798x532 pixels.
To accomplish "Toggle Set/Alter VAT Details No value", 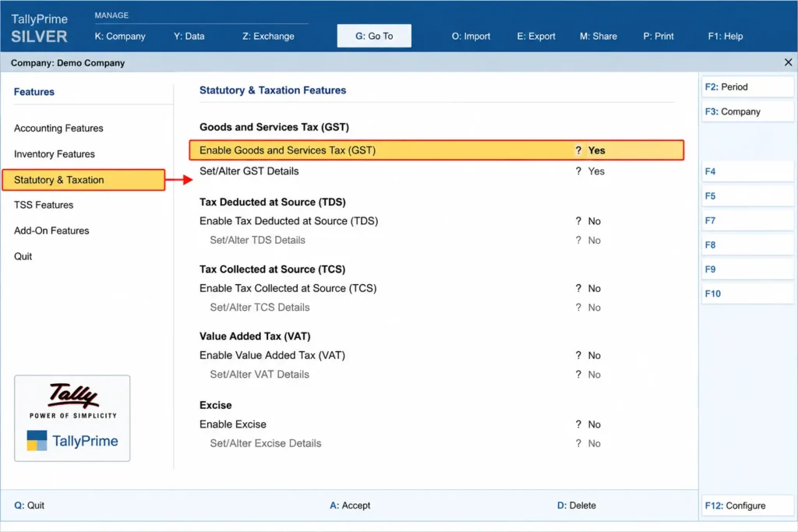I will click(594, 375).
